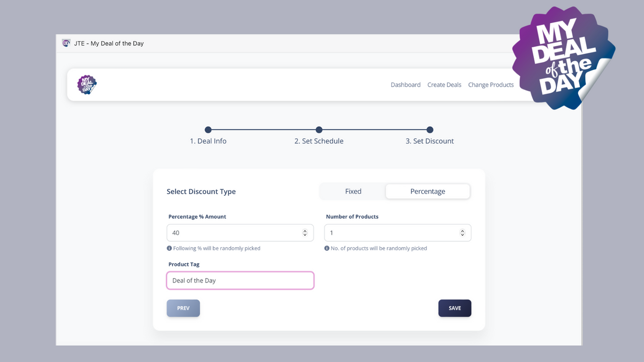Open the Create Deals navigation item
This screenshot has height=362, width=644.
click(444, 84)
